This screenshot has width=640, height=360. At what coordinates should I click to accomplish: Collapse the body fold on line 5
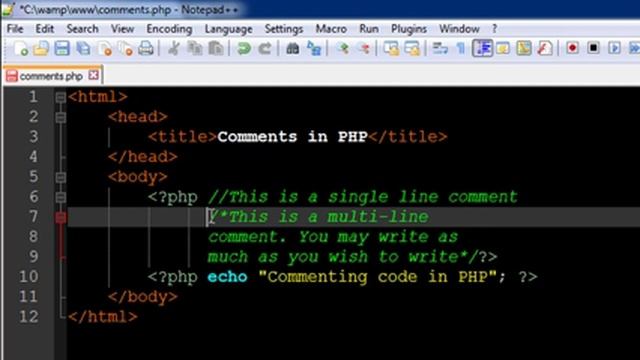60,178
